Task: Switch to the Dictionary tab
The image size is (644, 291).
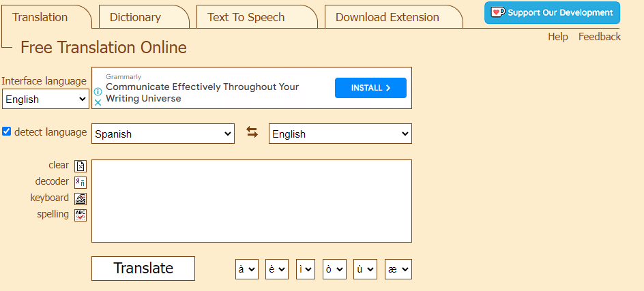Action: tap(136, 17)
